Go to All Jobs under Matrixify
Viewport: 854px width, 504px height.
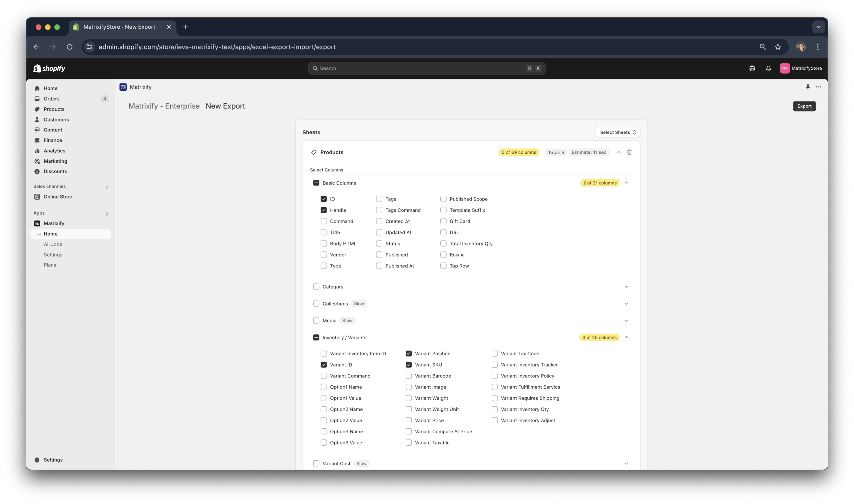(x=53, y=244)
